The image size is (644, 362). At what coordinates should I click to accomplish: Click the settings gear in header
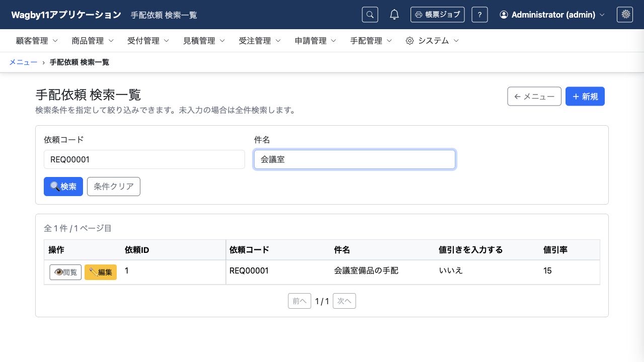tap(625, 15)
